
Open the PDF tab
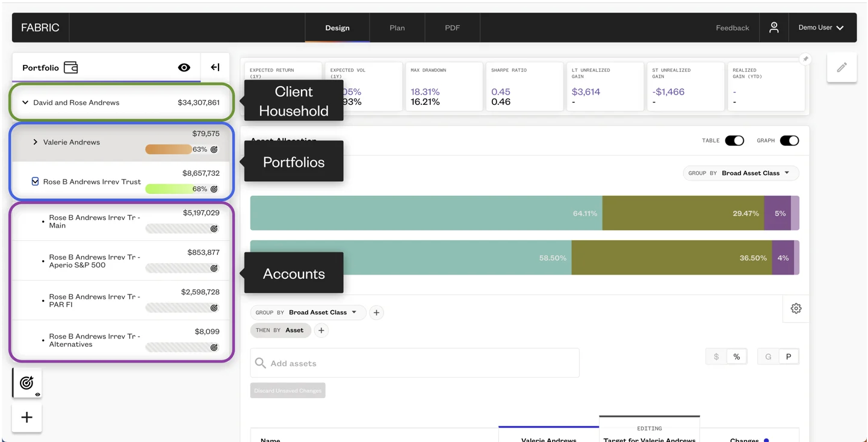[452, 27]
